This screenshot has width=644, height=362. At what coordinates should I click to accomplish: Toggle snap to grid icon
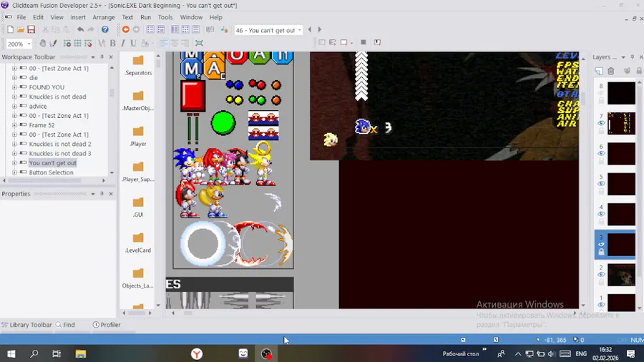pyautogui.click(x=88, y=43)
